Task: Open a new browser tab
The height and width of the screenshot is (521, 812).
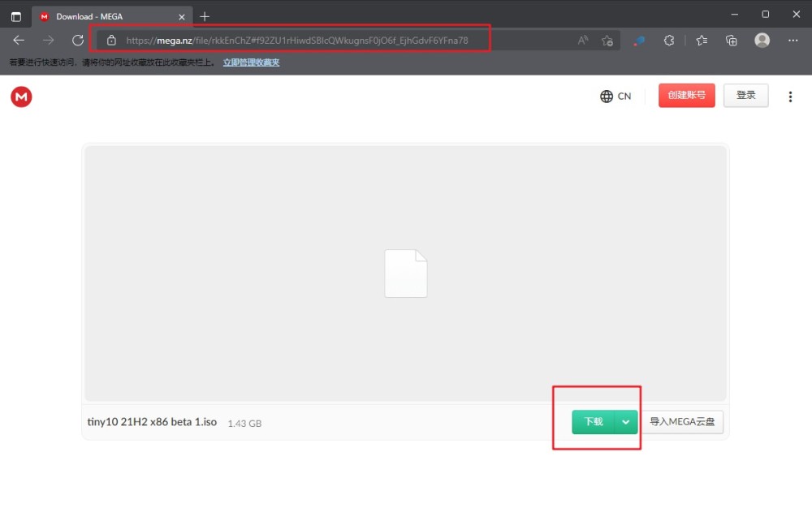Action: point(205,16)
